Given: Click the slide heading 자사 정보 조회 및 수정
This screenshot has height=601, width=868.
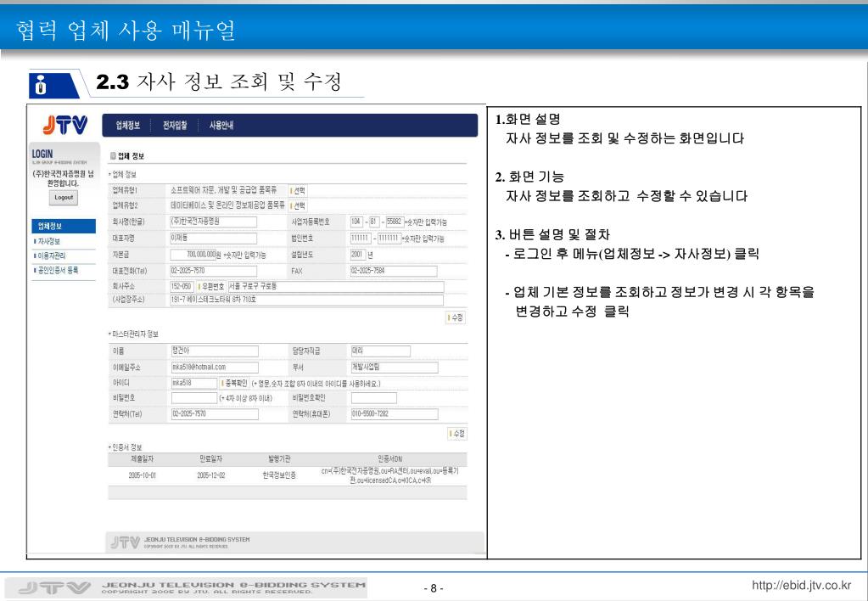Looking at the screenshot, I should click(238, 82).
